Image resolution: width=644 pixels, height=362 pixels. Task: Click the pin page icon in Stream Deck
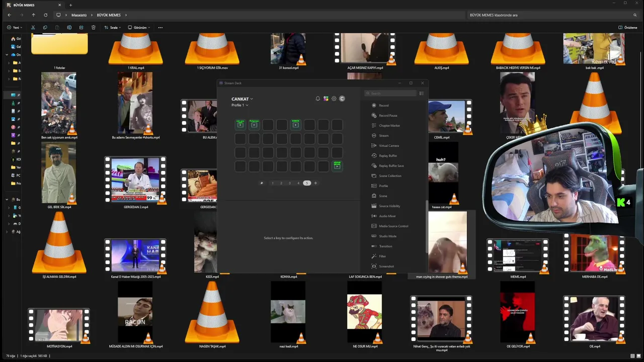click(x=262, y=183)
